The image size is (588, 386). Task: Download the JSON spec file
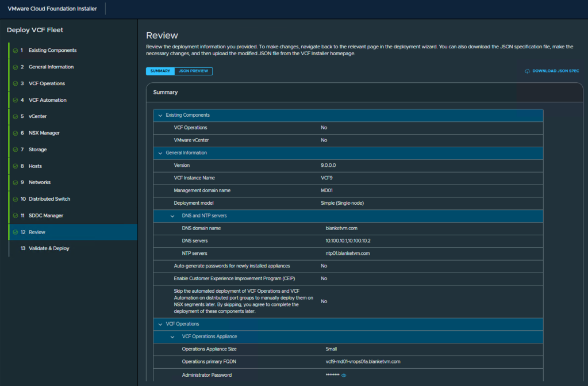pyautogui.click(x=555, y=71)
